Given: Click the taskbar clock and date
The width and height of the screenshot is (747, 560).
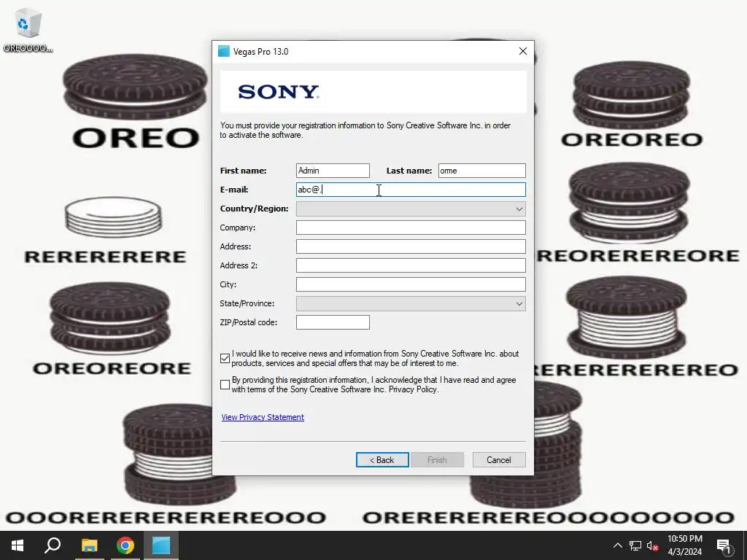Looking at the screenshot, I should pos(684,545).
